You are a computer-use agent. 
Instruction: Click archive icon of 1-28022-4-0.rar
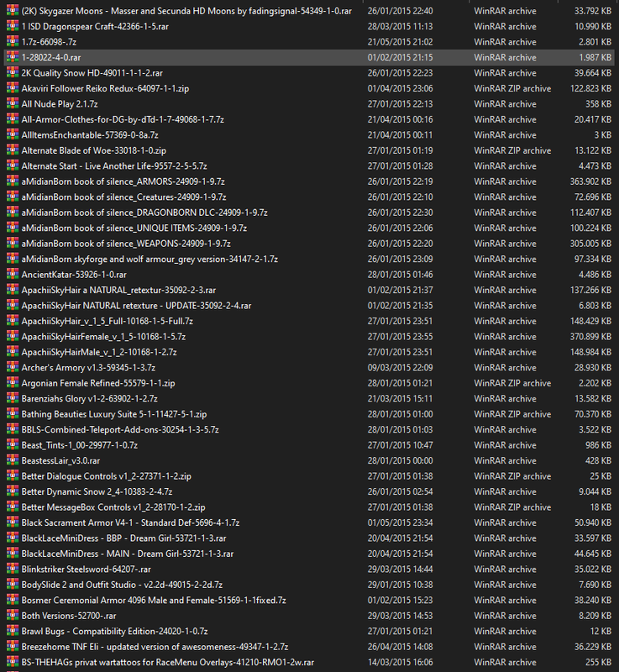(13, 57)
